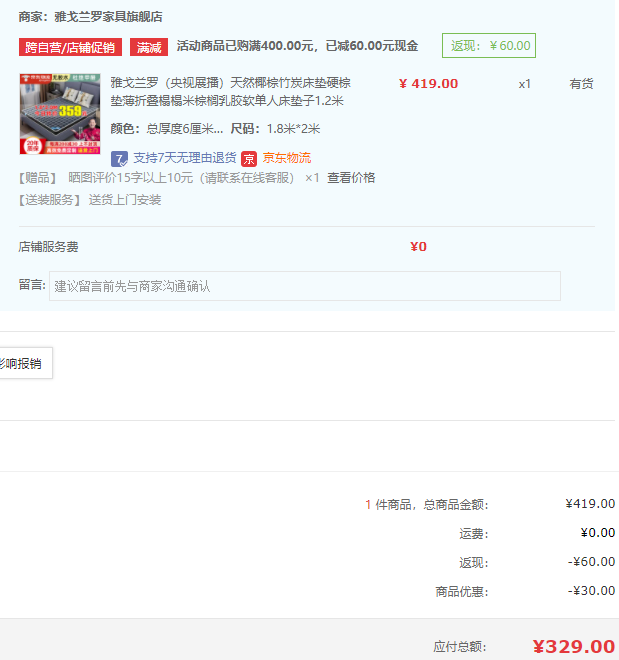Screen dimensions: 619x660
Task: Click the 商品优惠 -¥30.00 value
Action: tap(591, 591)
